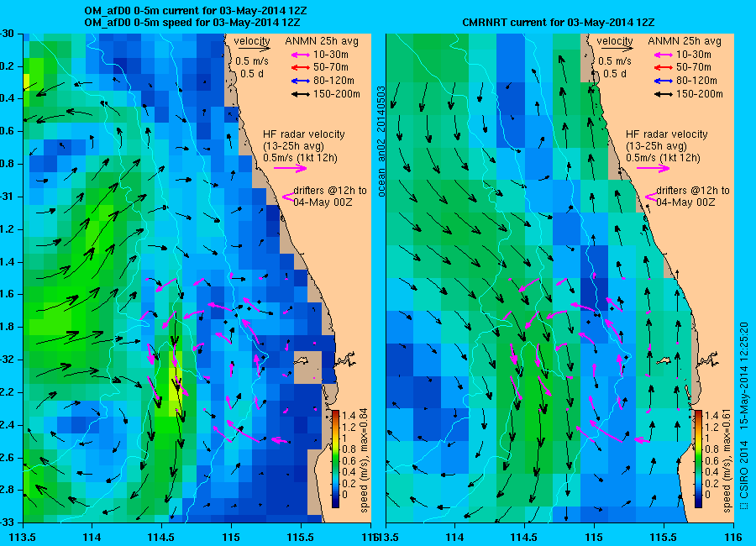Click 'HF radar velocity' text on right map
Screen dimensions: 756x546
[667, 134]
